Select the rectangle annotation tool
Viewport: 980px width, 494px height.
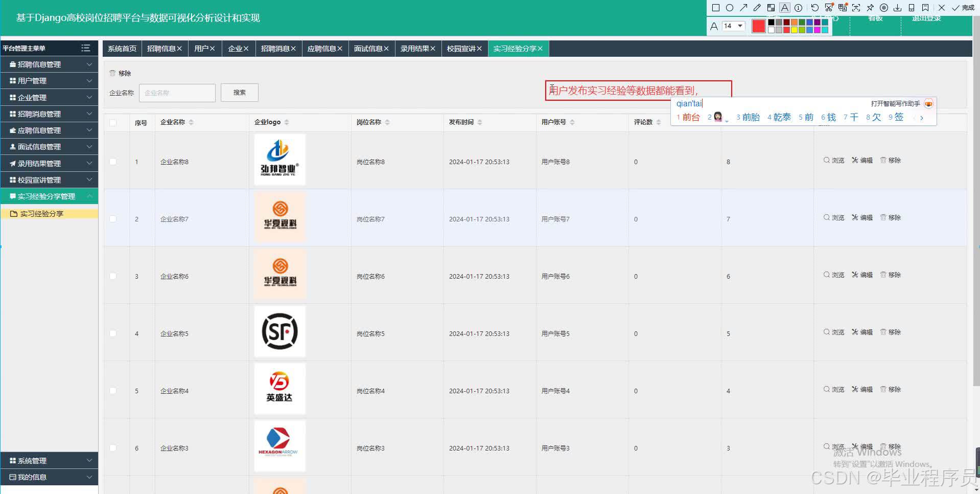716,8
